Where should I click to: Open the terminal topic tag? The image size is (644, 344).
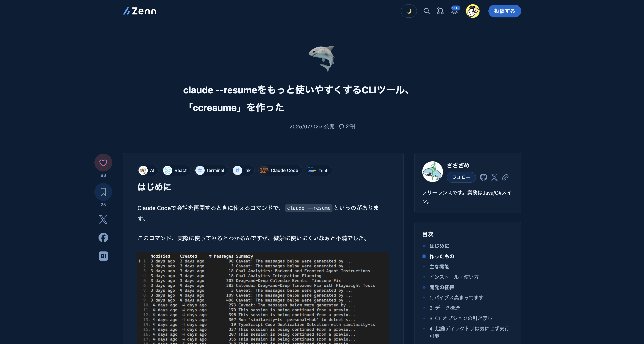pos(211,170)
